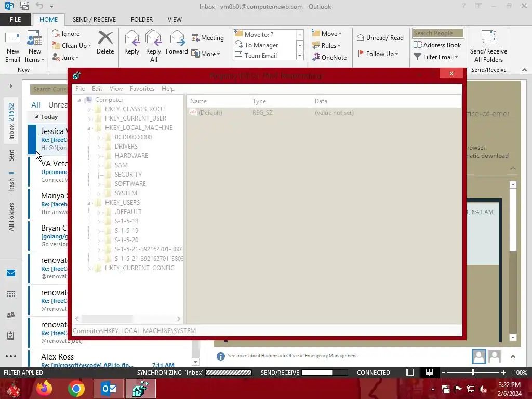Click Send/Receive All Folders
Image resolution: width=532 pixels, height=399 pixels.
tap(488, 46)
